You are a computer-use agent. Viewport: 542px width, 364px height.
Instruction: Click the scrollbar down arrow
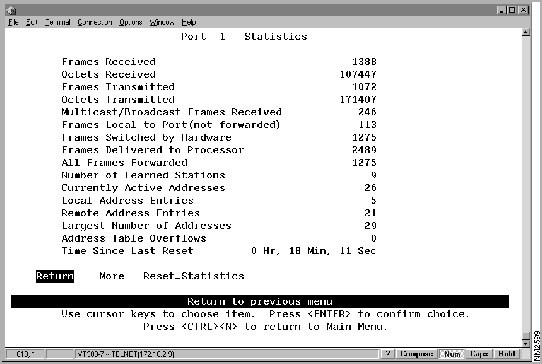(526, 344)
